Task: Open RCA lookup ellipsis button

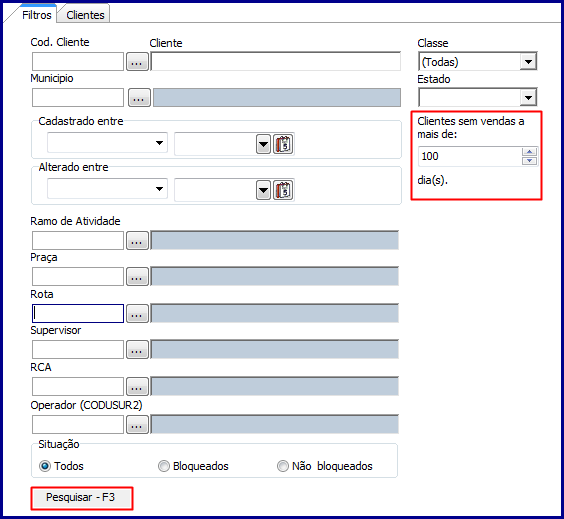Action: (x=137, y=387)
